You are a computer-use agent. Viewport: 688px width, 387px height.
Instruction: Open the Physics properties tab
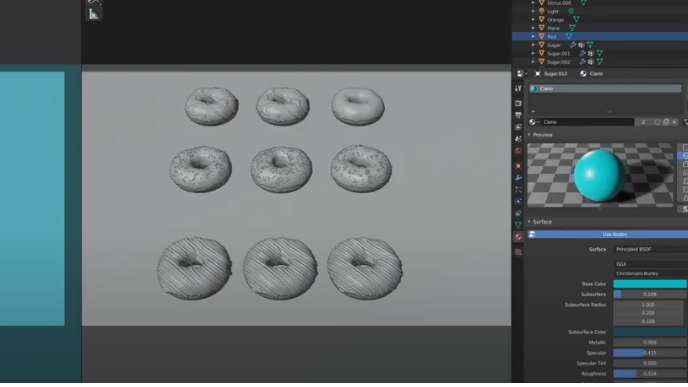(x=518, y=201)
